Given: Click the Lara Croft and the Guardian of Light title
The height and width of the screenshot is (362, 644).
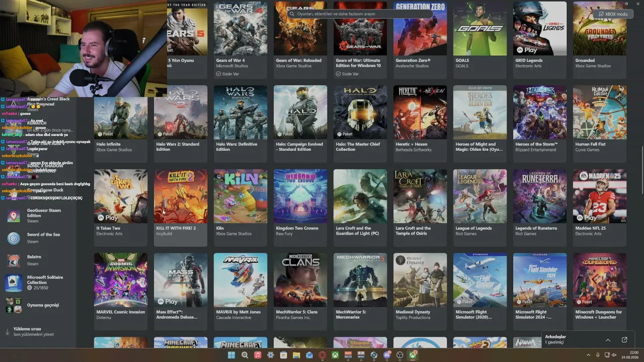Looking at the screenshot, I should click(x=357, y=231).
